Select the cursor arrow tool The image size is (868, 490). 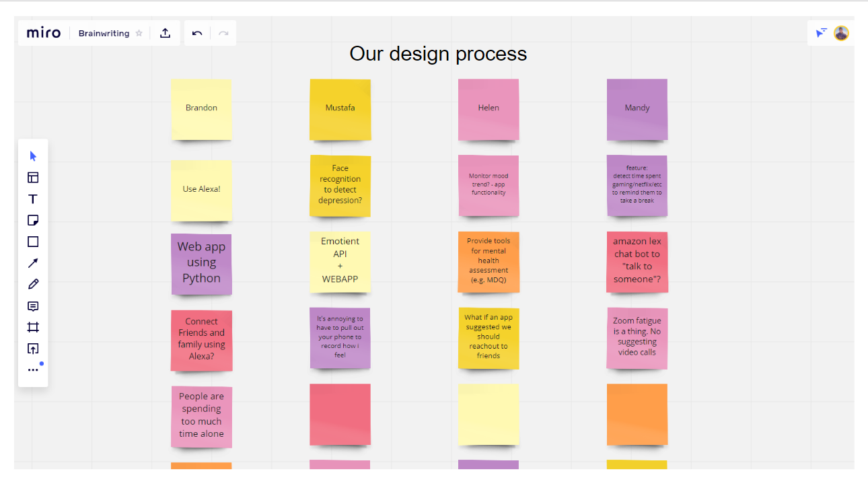point(33,156)
